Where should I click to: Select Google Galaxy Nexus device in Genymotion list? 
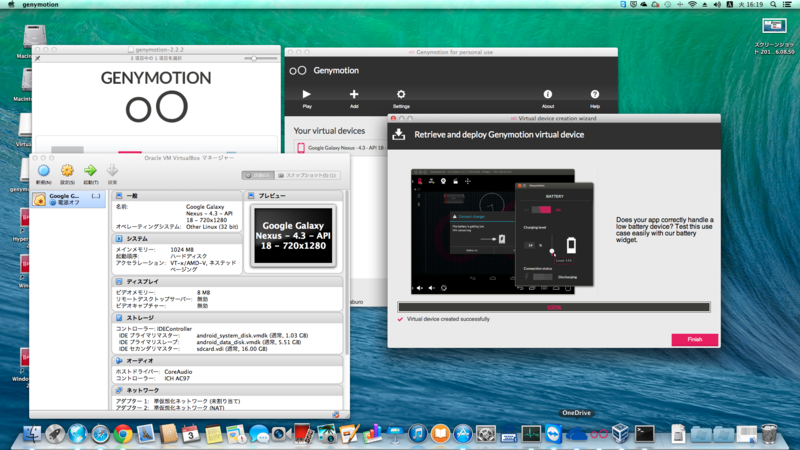[x=342, y=147]
